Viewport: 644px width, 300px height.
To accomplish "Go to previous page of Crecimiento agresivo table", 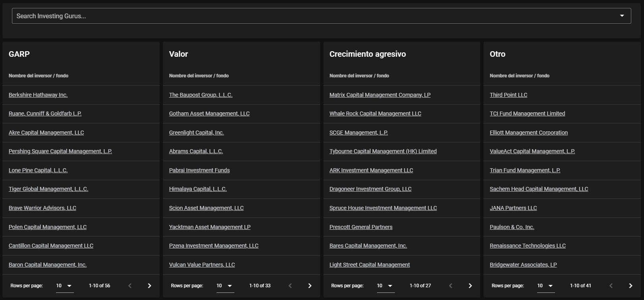I will pos(451,286).
